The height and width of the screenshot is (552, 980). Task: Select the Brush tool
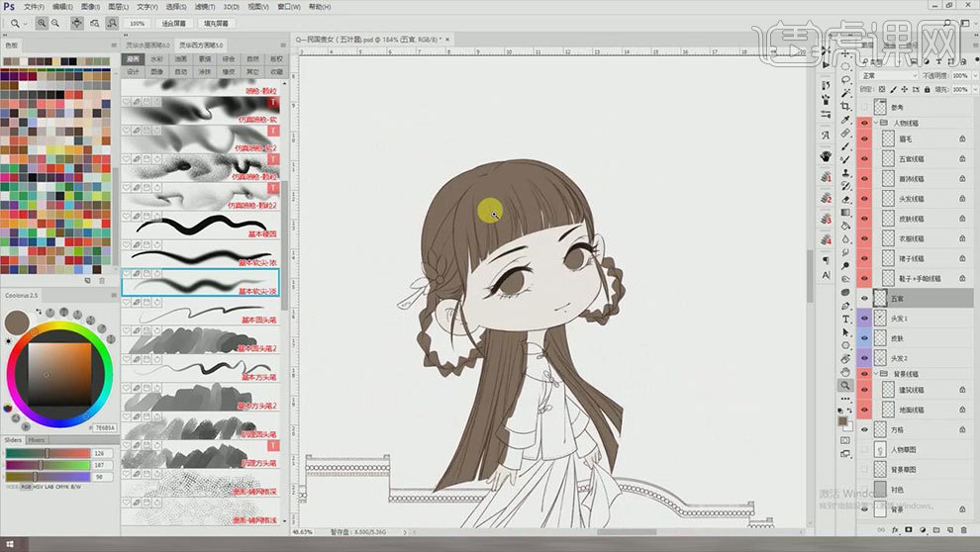(x=845, y=146)
